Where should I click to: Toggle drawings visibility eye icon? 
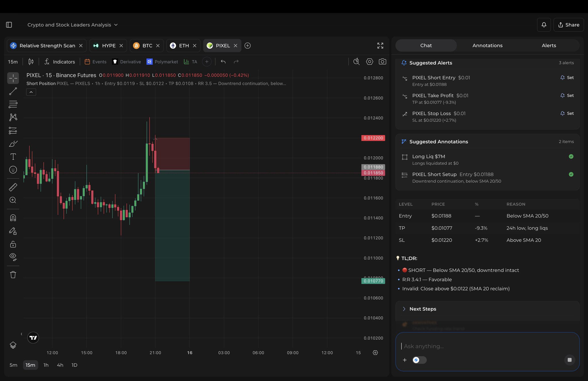[13, 257]
